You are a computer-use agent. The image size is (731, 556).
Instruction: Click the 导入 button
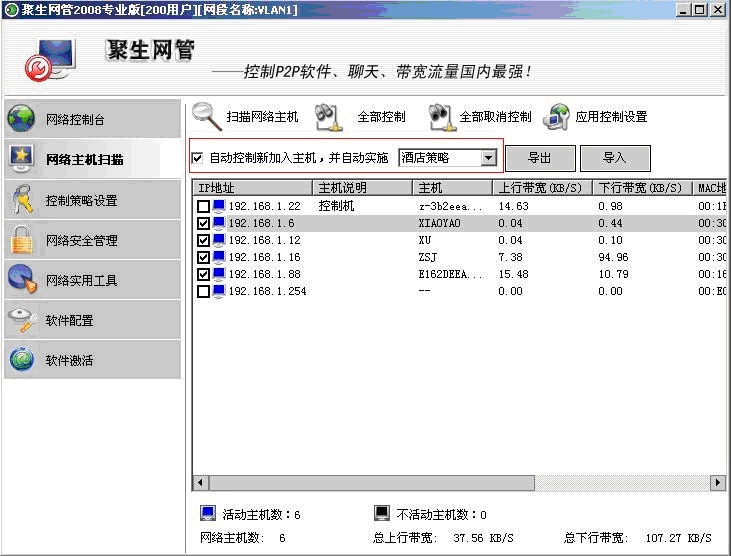pos(615,158)
